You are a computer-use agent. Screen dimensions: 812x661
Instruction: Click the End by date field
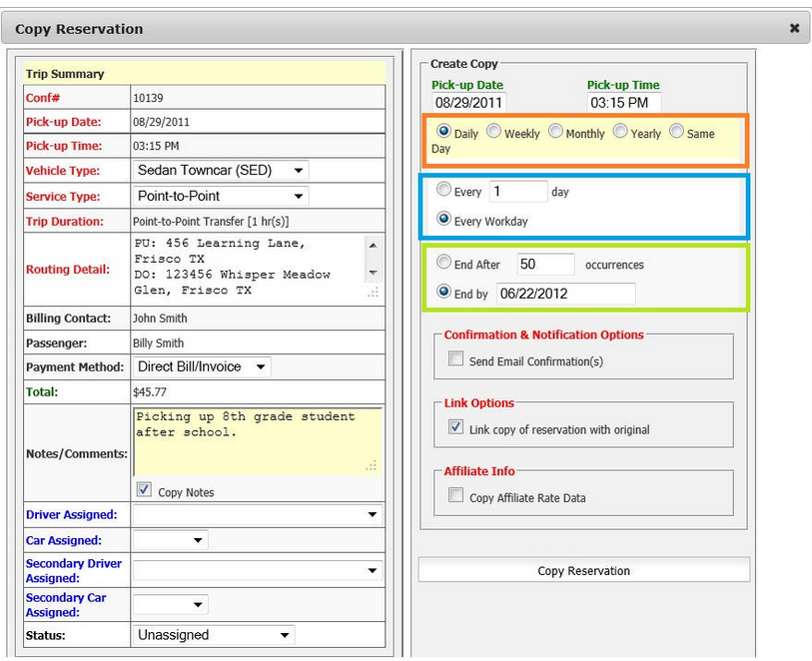pos(565,294)
